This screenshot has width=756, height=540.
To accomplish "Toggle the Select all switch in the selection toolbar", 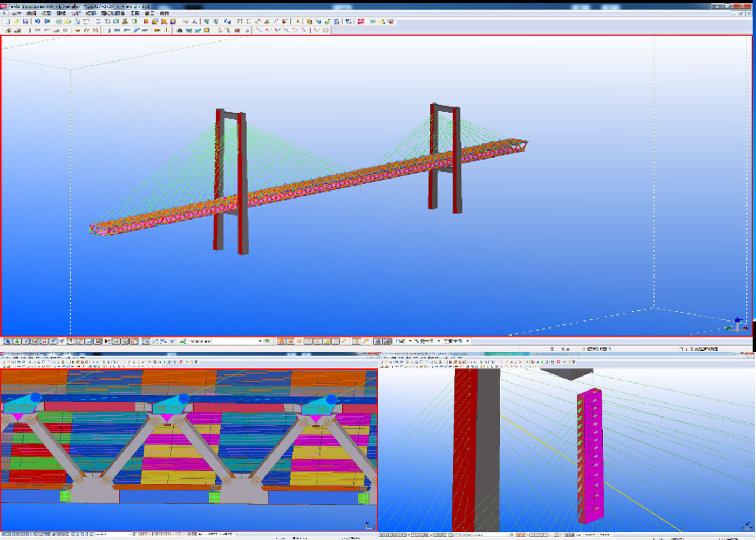I will tap(8, 341).
